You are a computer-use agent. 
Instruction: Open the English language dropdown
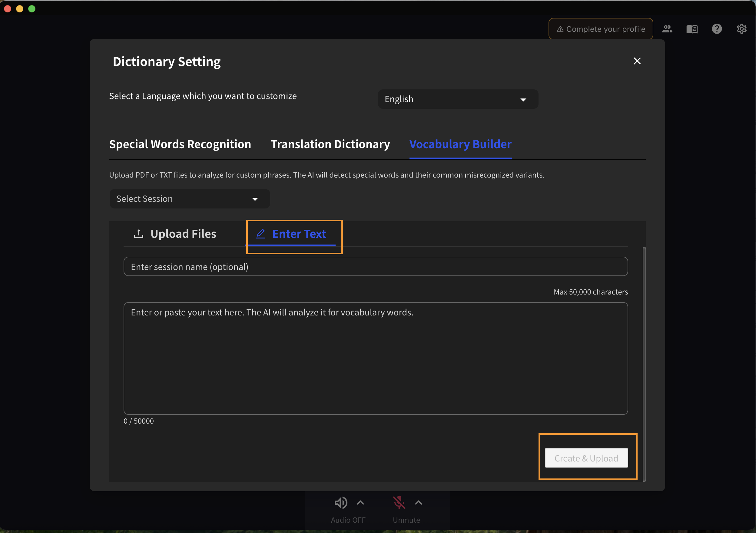click(458, 99)
